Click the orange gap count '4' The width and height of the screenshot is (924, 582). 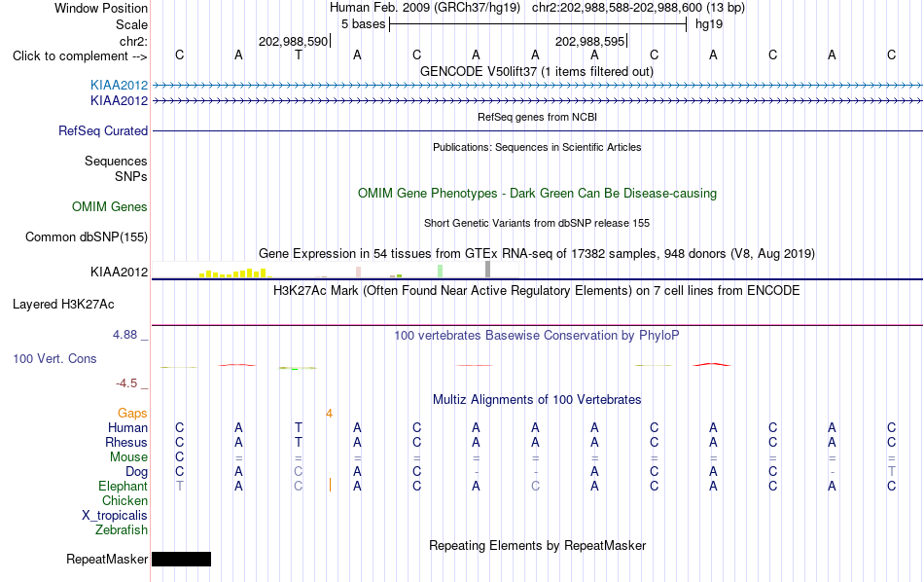[330, 414]
